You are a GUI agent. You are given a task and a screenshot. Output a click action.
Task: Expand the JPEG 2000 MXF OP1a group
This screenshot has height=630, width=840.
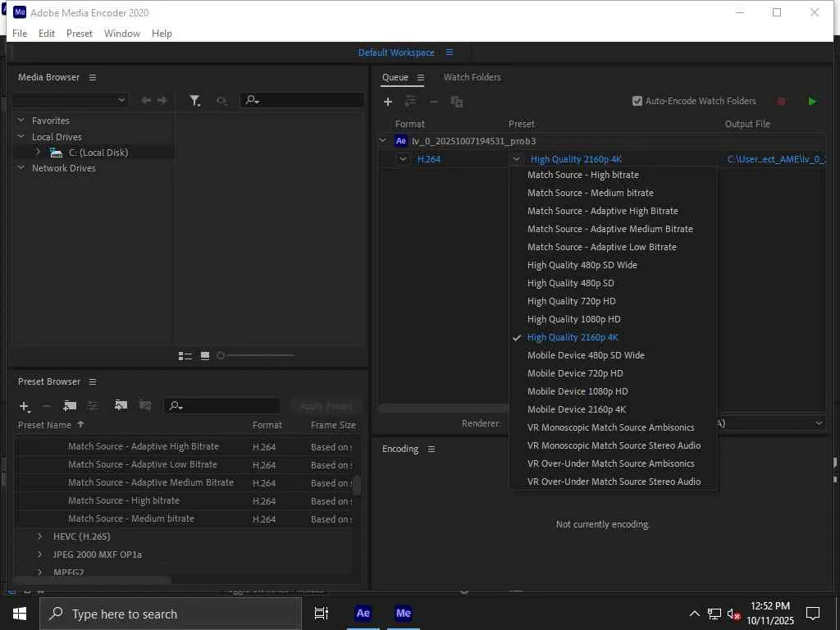pos(39,555)
